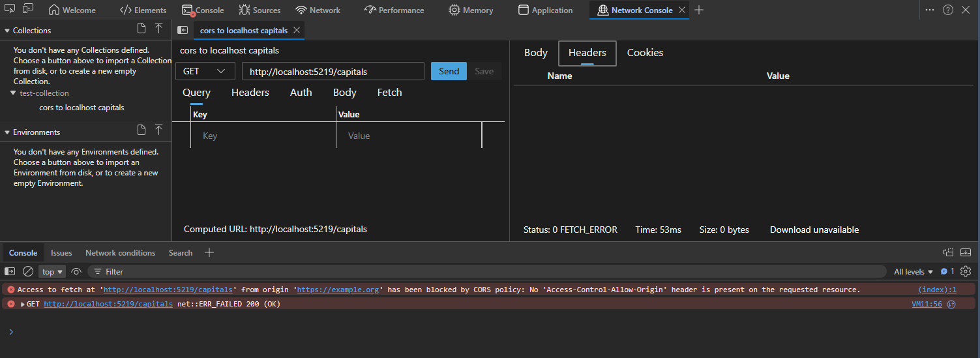This screenshot has height=358, width=980.
Task: Create a live expression eye icon
Action: point(76,271)
